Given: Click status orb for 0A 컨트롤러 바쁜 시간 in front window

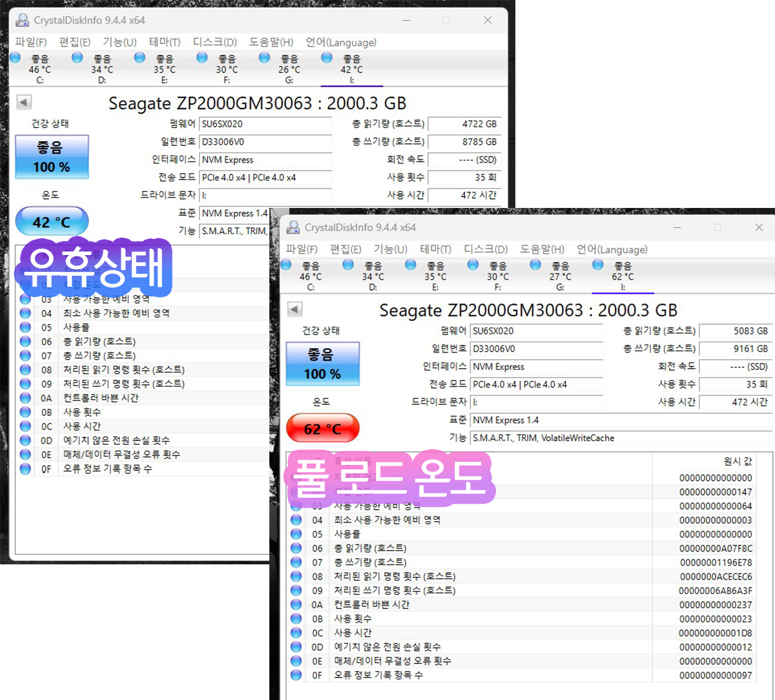Looking at the screenshot, I should tap(296, 604).
